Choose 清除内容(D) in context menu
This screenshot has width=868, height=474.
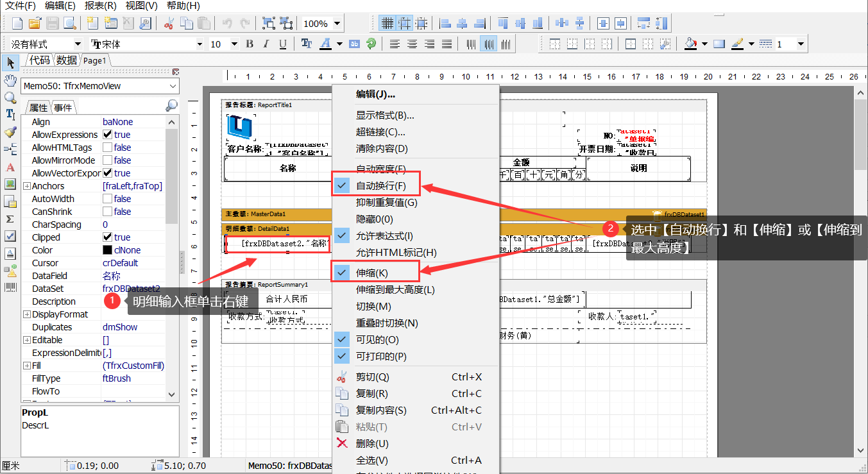[x=382, y=149]
